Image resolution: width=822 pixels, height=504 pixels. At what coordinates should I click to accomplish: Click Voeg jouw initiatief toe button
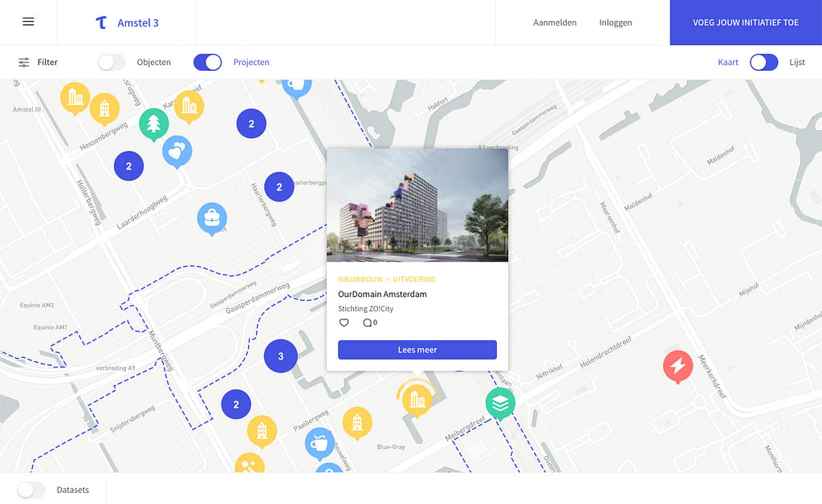click(x=746, y=22)
